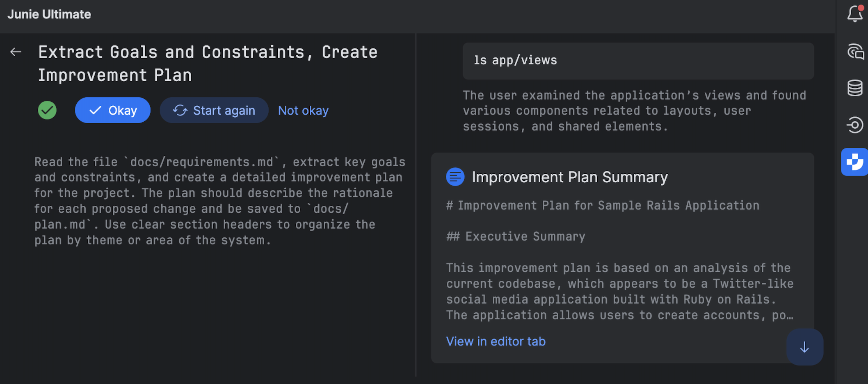Image resolution: width=868 pixels, height=384 pixels.
Task: Click the app views examination summary text
Action: [634, 111]
